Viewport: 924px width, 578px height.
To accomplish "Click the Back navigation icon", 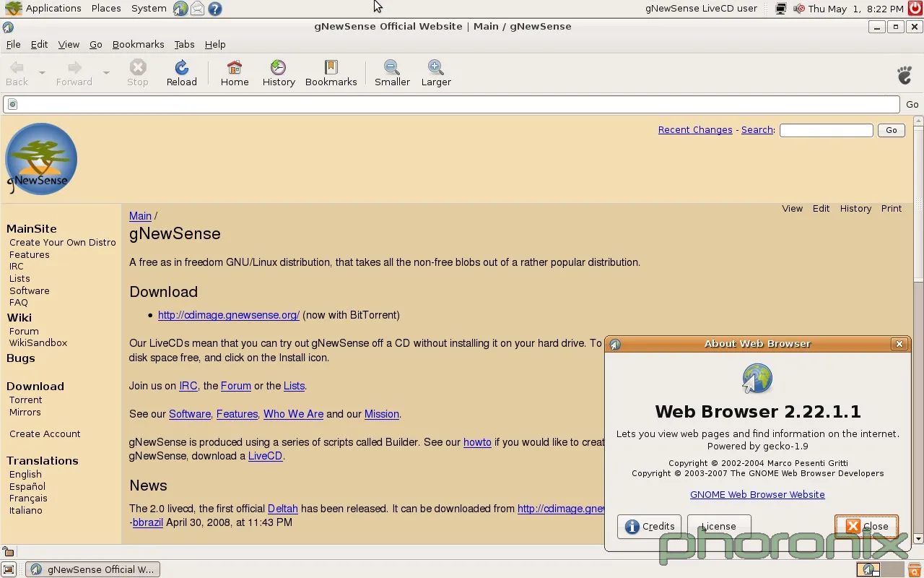I will click(x=17, y=68).
